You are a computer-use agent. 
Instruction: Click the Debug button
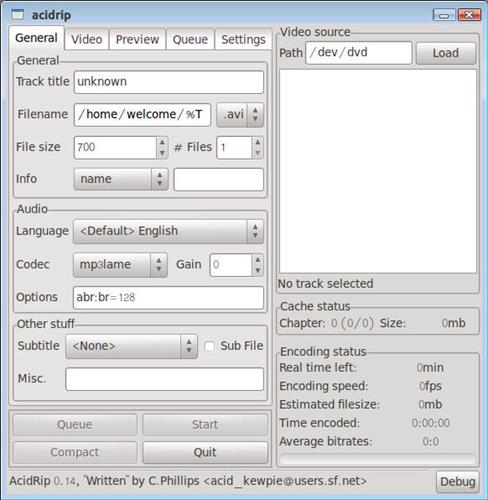pos(458,482)
